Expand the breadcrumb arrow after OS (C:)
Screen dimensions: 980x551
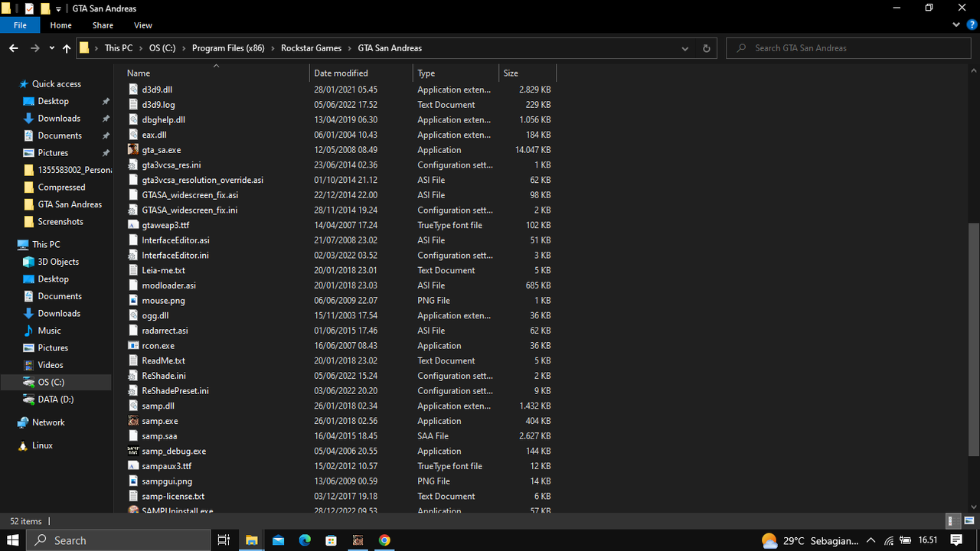(184, 48)
